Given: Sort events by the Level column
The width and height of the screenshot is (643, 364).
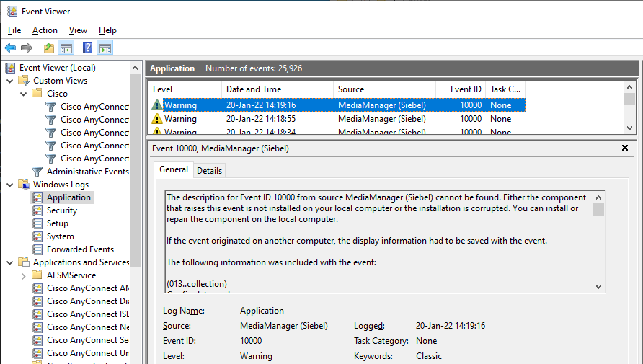Looking at the screenshot, I should point(185,89).
